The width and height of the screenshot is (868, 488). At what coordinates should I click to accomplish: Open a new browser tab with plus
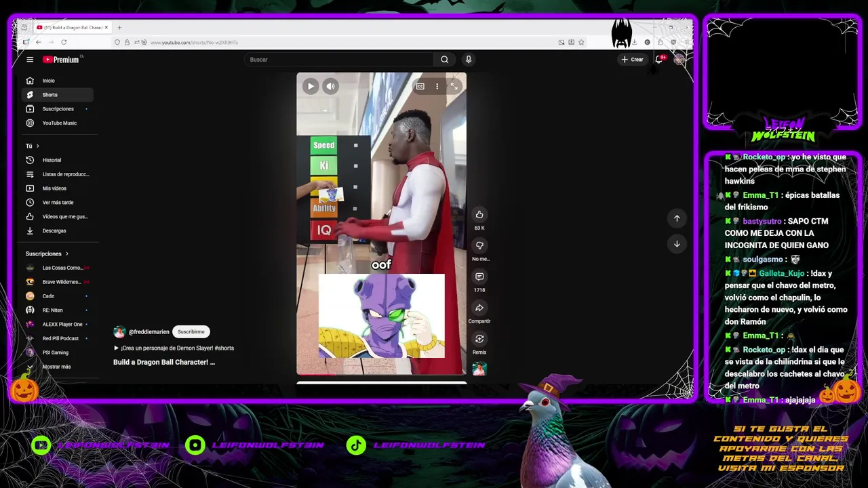(x=119, y=28)
